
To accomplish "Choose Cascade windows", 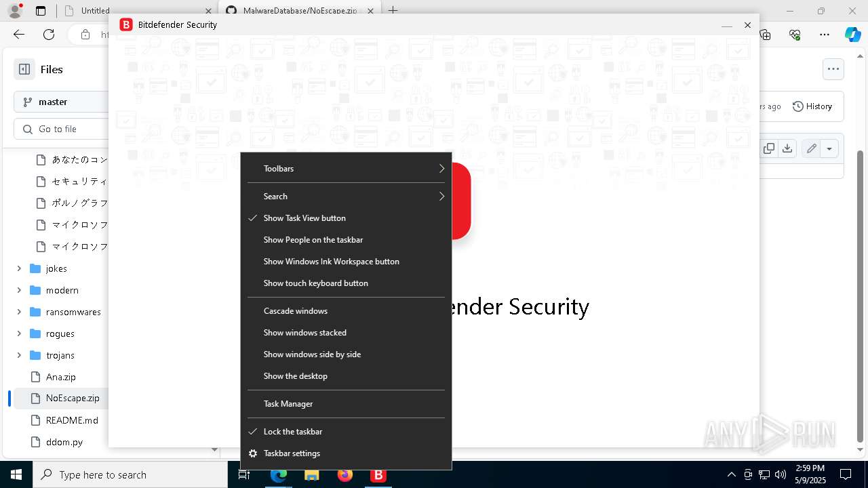I will [x=346, y=311].
